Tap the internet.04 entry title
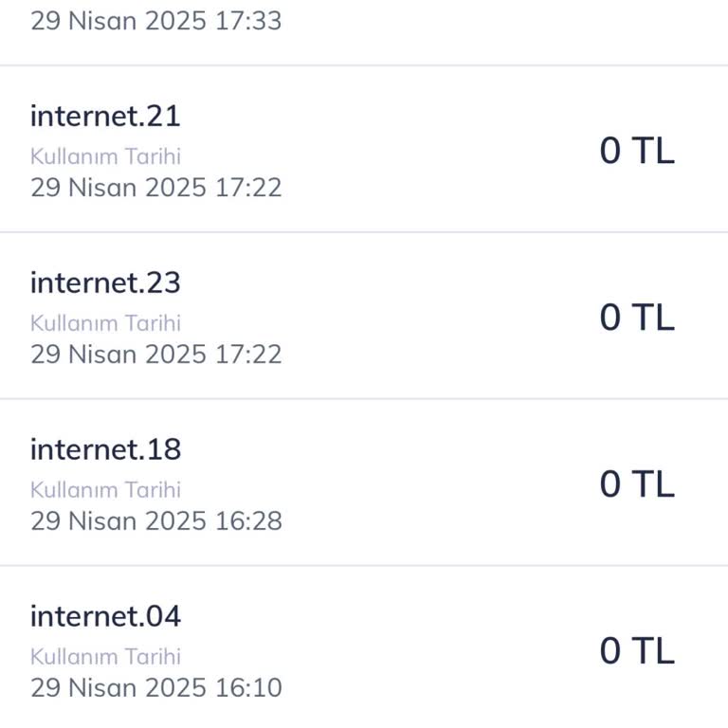Screen dimensions: 728x728 coord(105,617)
